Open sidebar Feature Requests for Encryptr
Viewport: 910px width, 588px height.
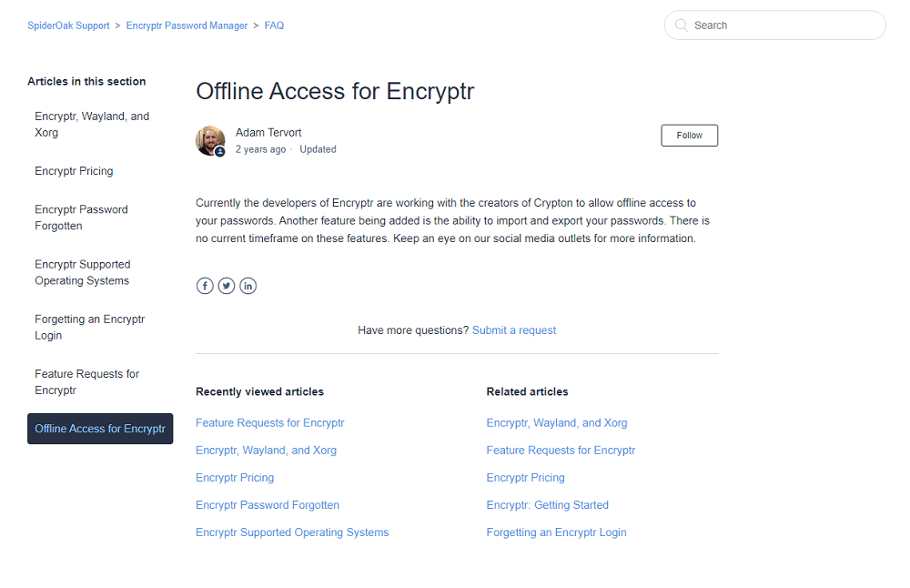point(100,382)
